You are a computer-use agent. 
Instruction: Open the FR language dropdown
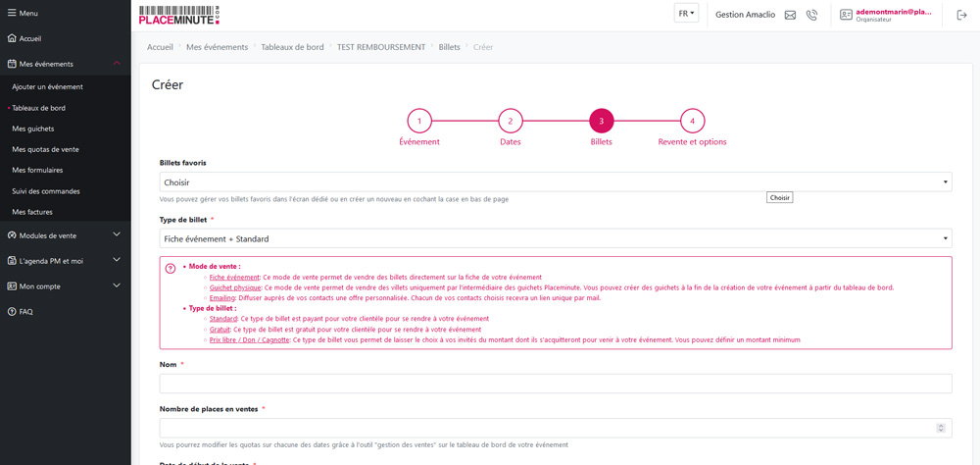[x=686, y=14]
